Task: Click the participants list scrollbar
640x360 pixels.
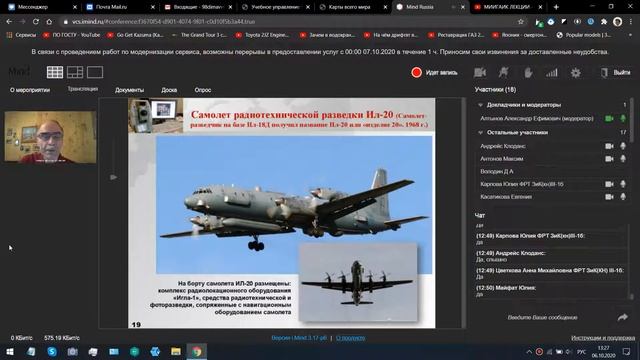Action: (x=632, y=120)
